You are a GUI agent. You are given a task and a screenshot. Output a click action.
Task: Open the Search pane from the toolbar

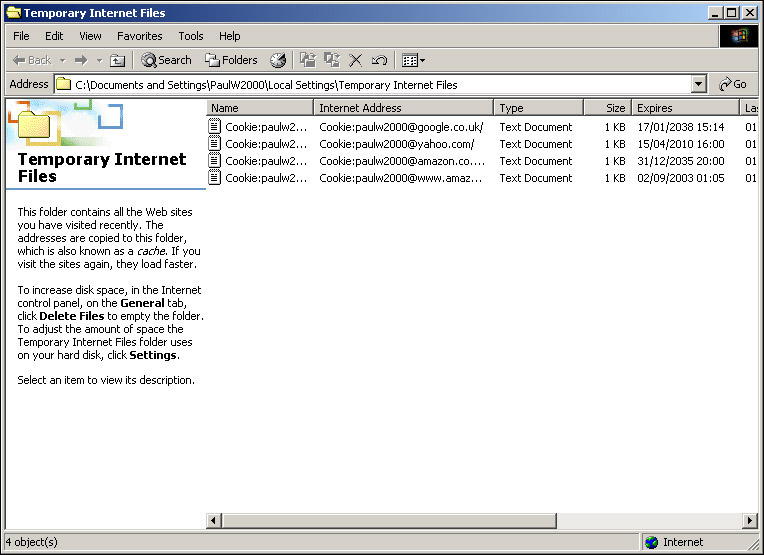pyautogui.click(x=166, y=60)
